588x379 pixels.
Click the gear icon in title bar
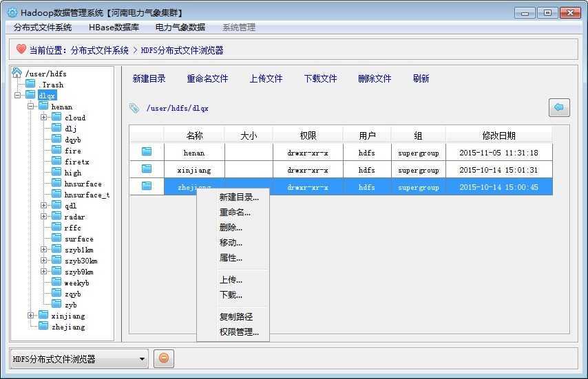click(x=12, y=12)
